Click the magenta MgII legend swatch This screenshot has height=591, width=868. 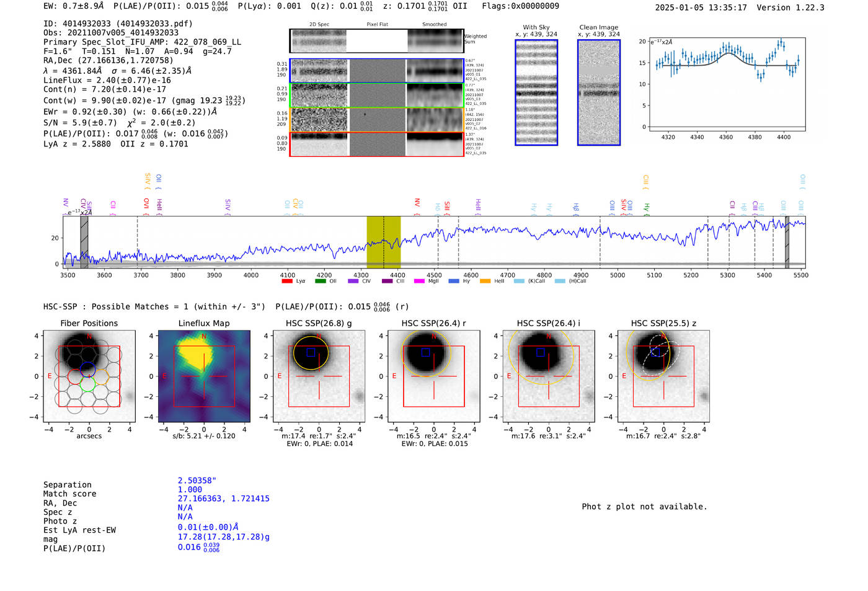click(419, 282)
